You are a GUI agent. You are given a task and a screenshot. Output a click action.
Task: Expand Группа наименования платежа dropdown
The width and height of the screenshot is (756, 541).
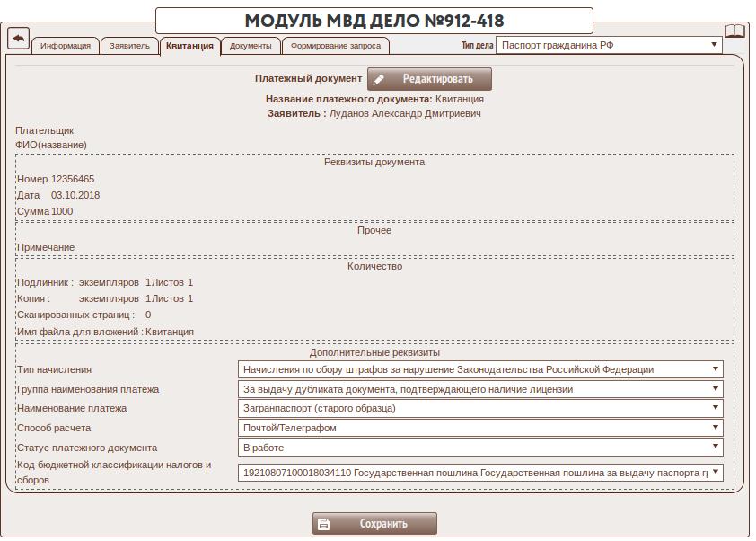tap(480, 389)
